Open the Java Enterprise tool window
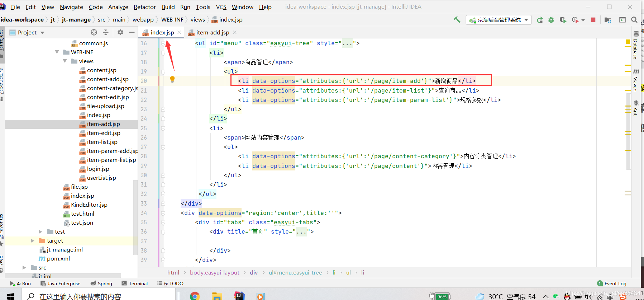The height and width of the screenshot is (300, 644). (61, 283)
